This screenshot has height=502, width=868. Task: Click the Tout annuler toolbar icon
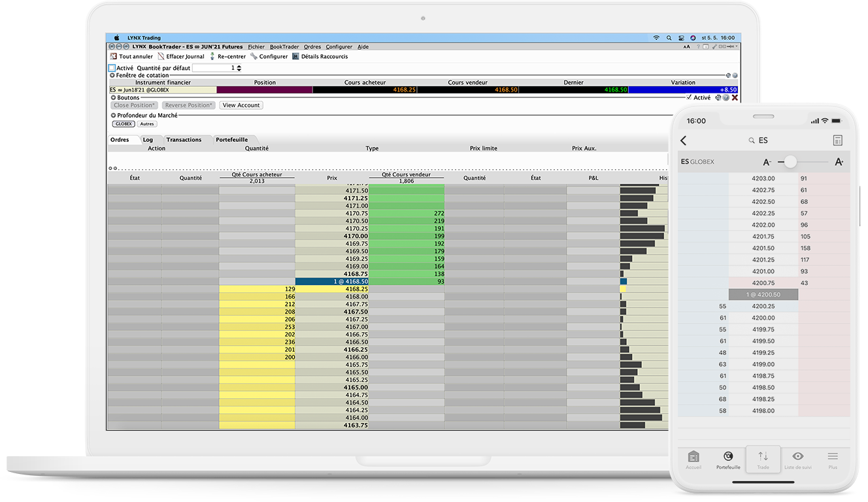pyautogui.click(x=114, y=57)
